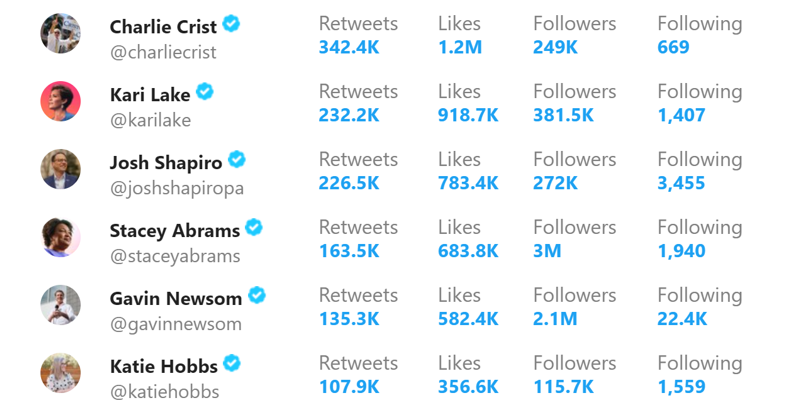Open Charlie Crist's profile avatar
The image size is (785, 400).
coord(61,33)
